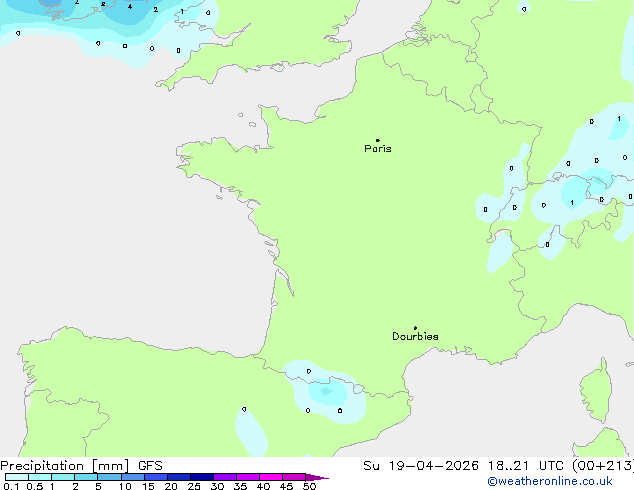Select the 0.5 mm legend color swatch

pos(40,477)
